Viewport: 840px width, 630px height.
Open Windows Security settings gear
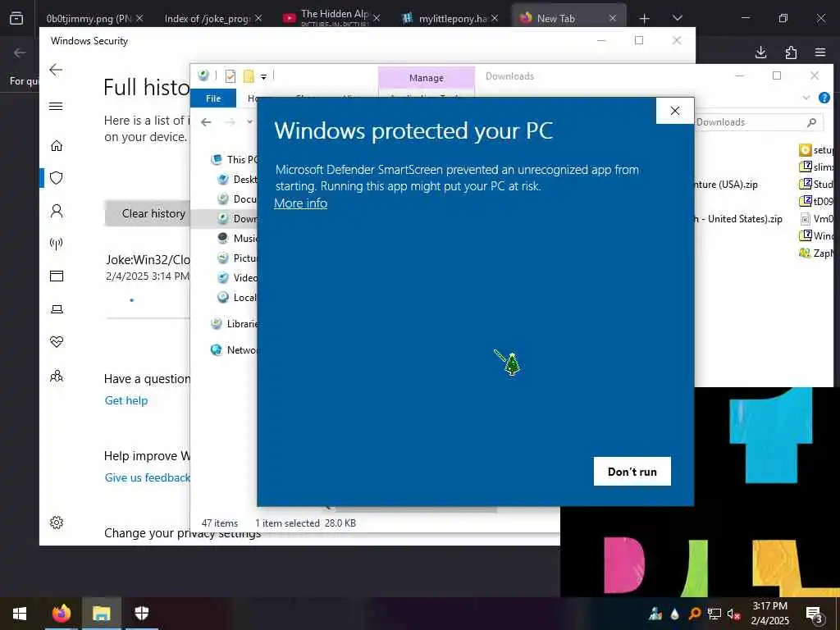pos(57,523)
